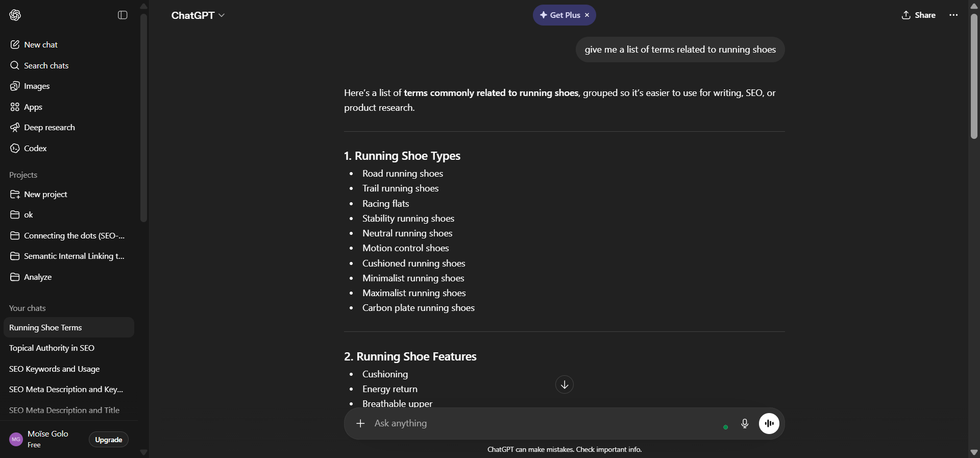
Task: Click the user message bubble about running shoes
Action: pyautogui.click(x=680, y=50)
